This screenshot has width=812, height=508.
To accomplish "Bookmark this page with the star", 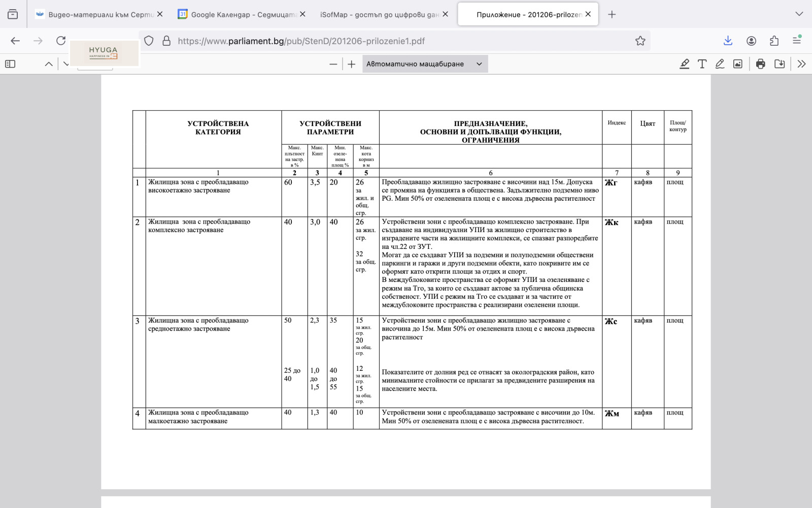I will click(x=640, y=41).
